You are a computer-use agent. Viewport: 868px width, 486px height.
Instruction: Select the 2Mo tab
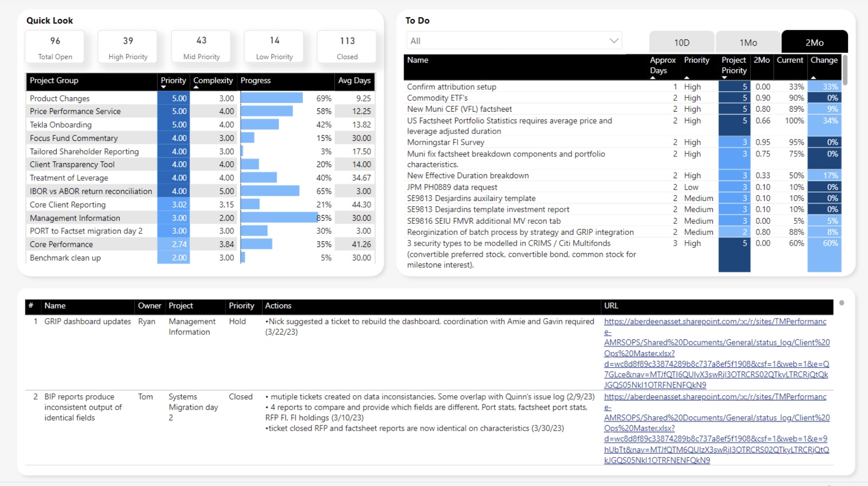point(815,42)
